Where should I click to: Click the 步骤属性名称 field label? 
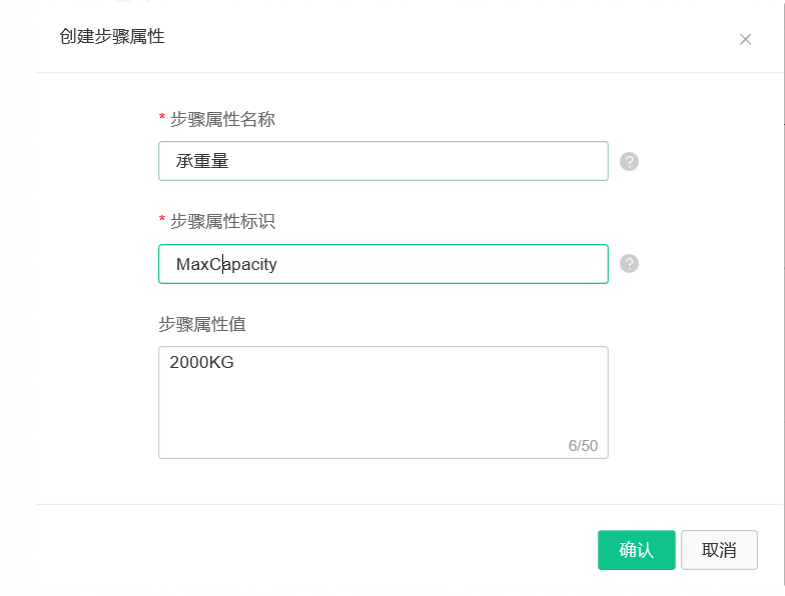(222, 119)
